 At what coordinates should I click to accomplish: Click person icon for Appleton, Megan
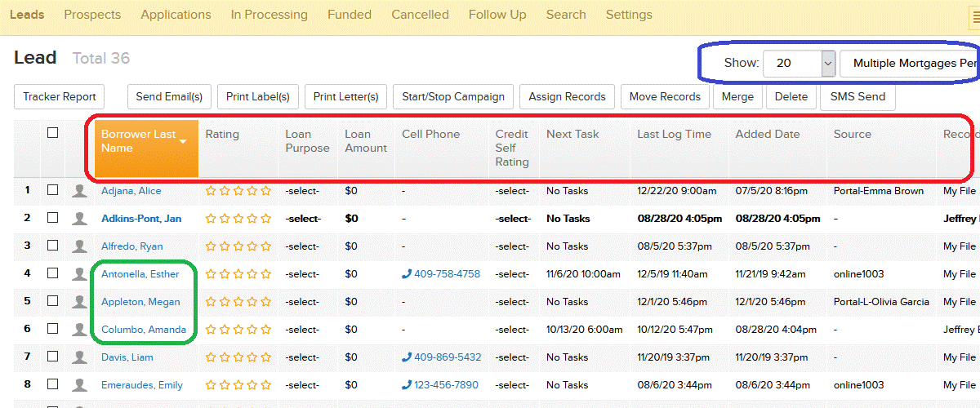tap(79, 302)
